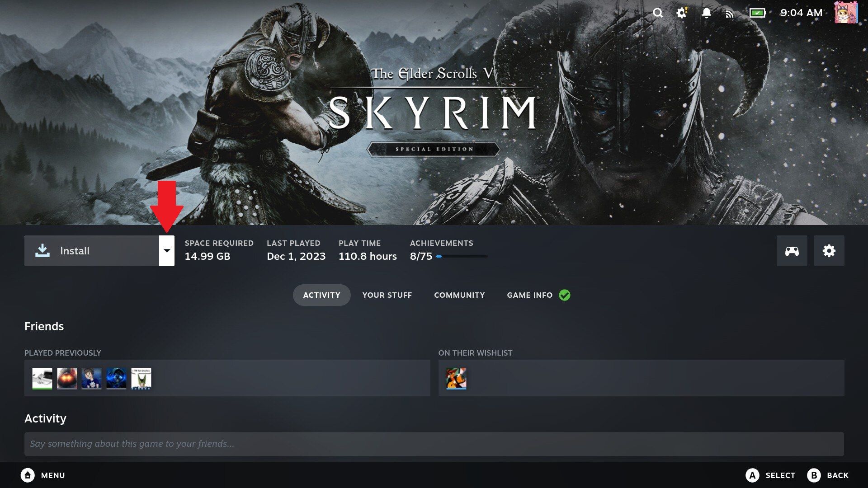
Task: Select the Activity tab
Action: [x=321, y=295]
